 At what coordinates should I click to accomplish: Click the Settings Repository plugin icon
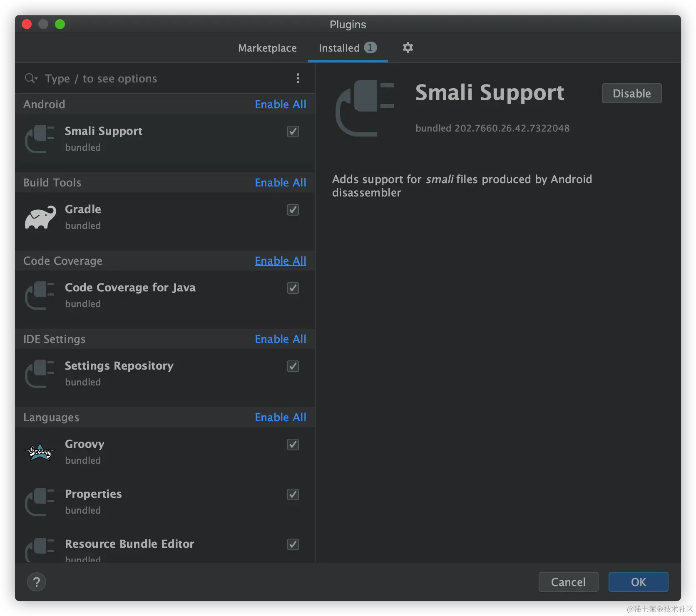click(x=40, y=373)
